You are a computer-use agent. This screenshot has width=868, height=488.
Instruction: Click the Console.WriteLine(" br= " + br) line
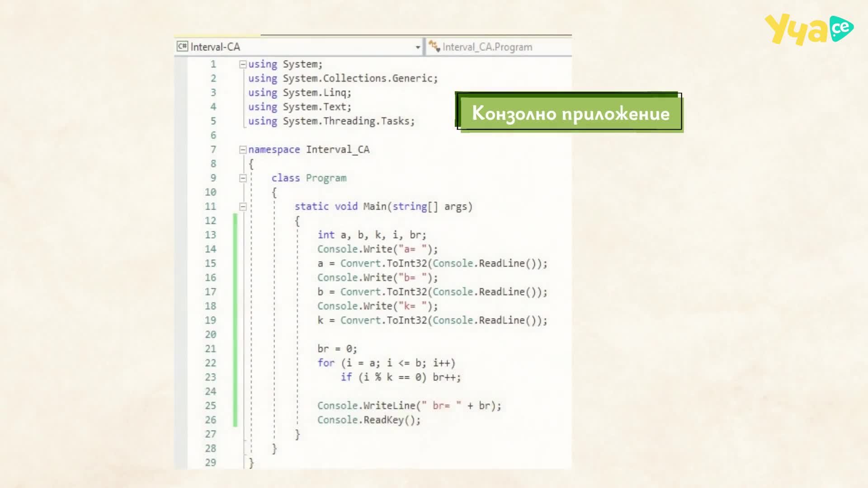tap(409, 406)
